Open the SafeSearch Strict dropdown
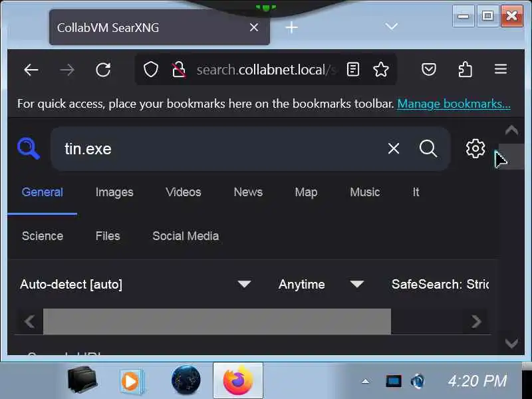 pyautogui.click(x=440, y=285)
